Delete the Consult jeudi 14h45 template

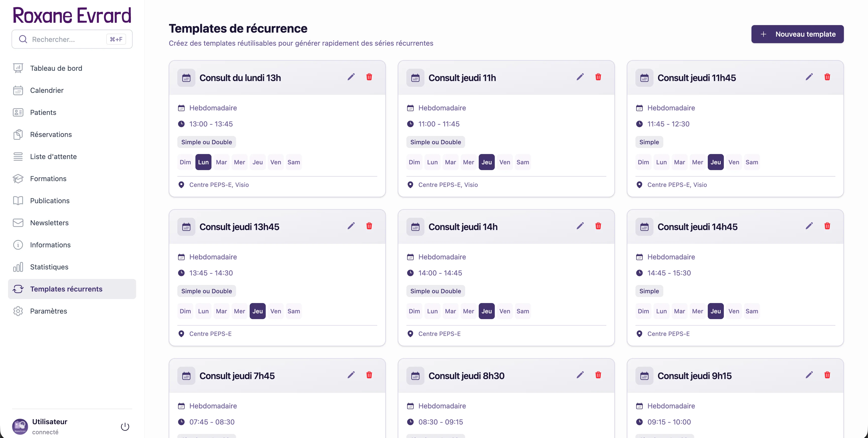(x=827, y=226)
